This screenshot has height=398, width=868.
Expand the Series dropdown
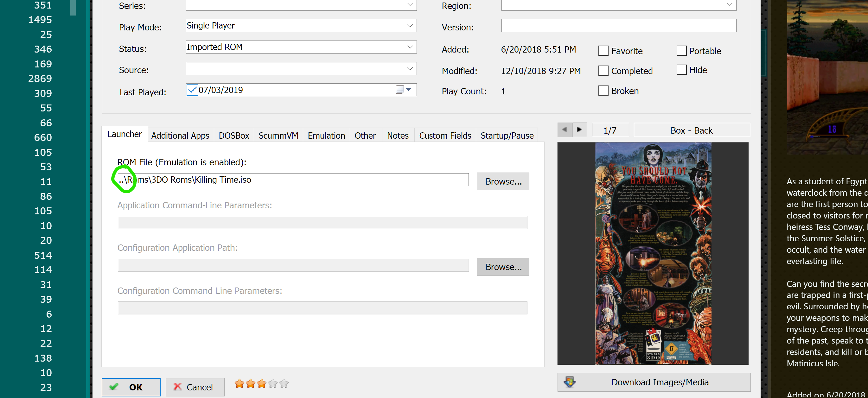410,4
